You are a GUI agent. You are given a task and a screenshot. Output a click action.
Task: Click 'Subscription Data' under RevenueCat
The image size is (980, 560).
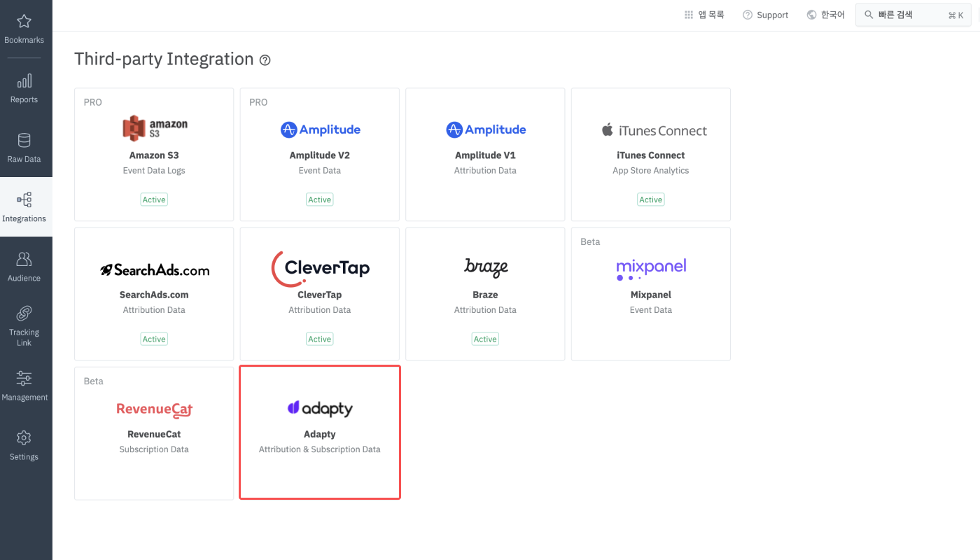154,449
